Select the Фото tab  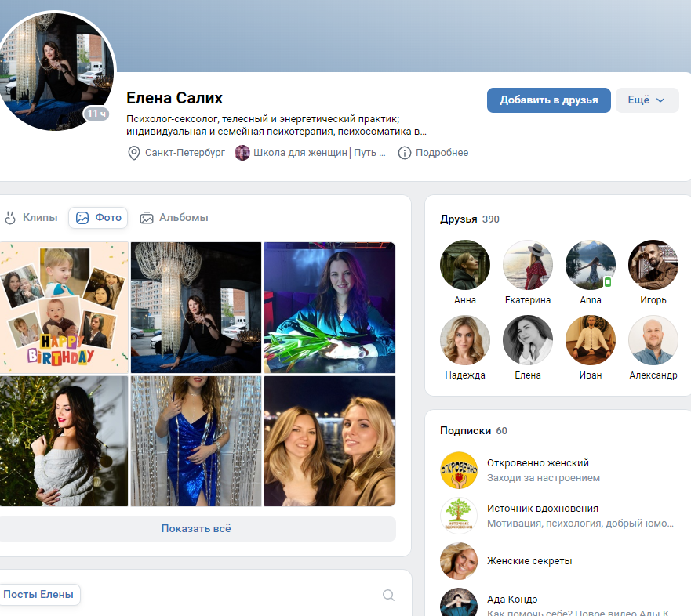(x=98, y=218)
